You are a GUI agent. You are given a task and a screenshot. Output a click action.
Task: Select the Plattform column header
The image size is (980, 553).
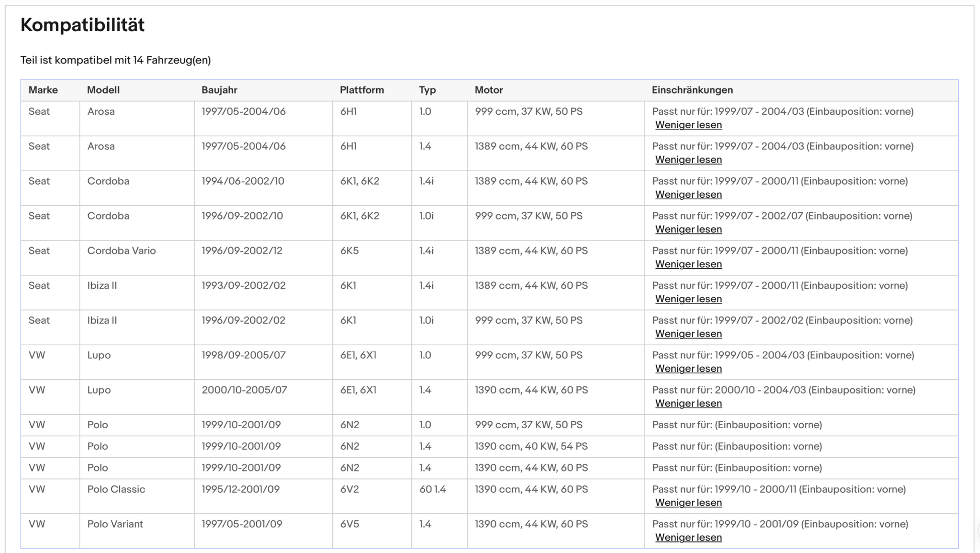click(362, 90)
